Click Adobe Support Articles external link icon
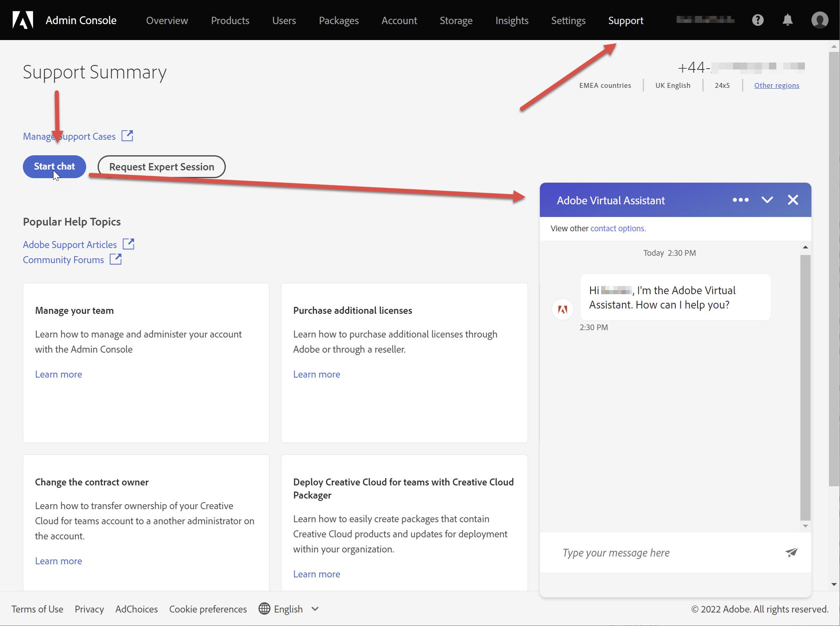 (129, 243)
